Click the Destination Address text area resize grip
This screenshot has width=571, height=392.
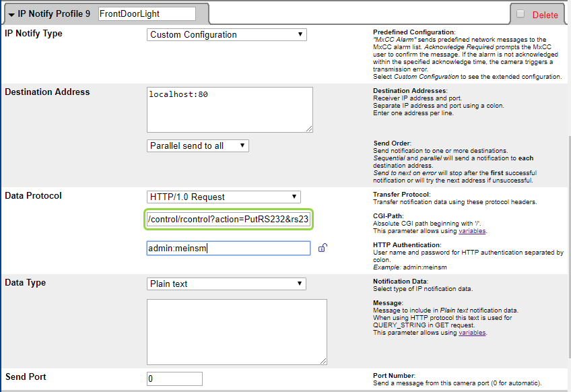click(309, 129)
